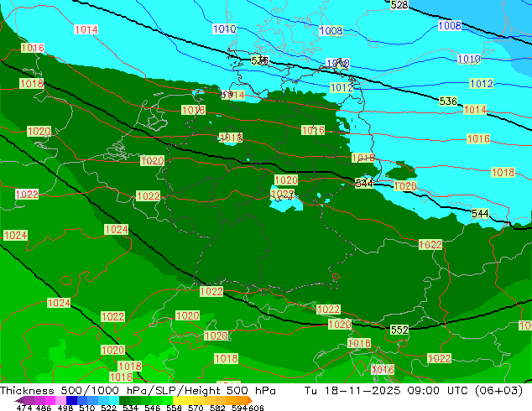Click the 552 height contour label
The height and width of the screenshot is (411, 532).
(x=399, y=330)
